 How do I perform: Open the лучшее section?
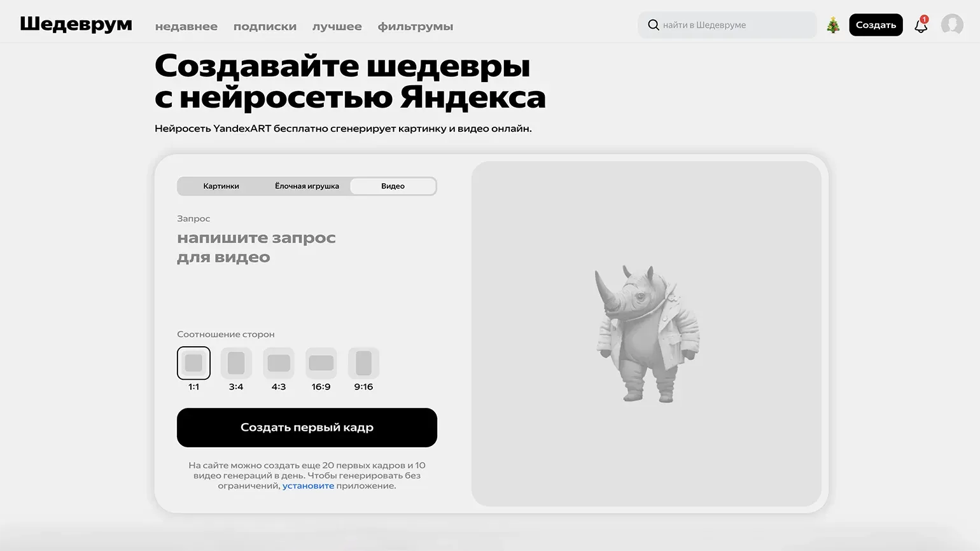pyautogui.click(x=337, y=27)
